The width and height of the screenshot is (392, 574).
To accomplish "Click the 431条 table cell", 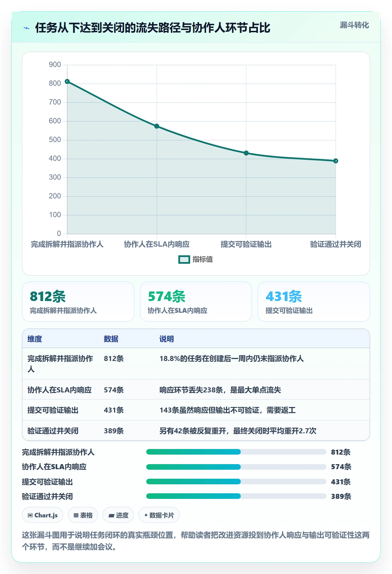I will pos(114,410).
